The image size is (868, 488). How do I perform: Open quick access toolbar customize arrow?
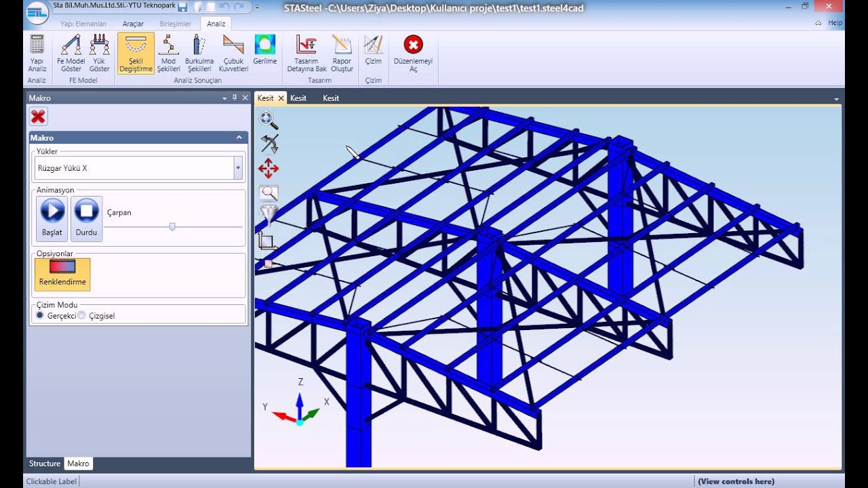click(x=256, y=7)
